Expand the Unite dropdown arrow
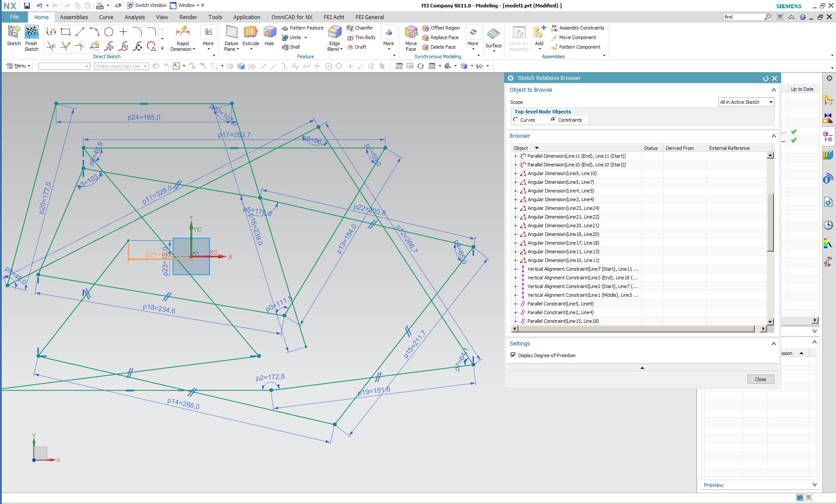Screen dimensions: 836x504 coord(305,38)
